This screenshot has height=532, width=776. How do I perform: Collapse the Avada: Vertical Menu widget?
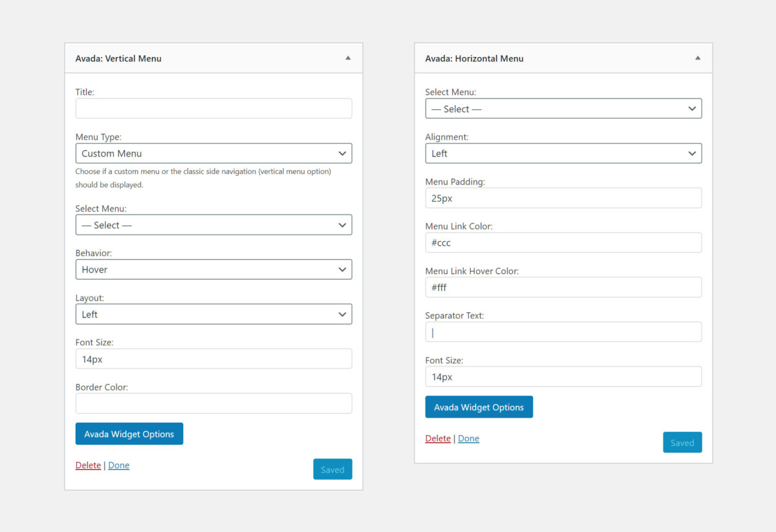(x=347, y=58)
